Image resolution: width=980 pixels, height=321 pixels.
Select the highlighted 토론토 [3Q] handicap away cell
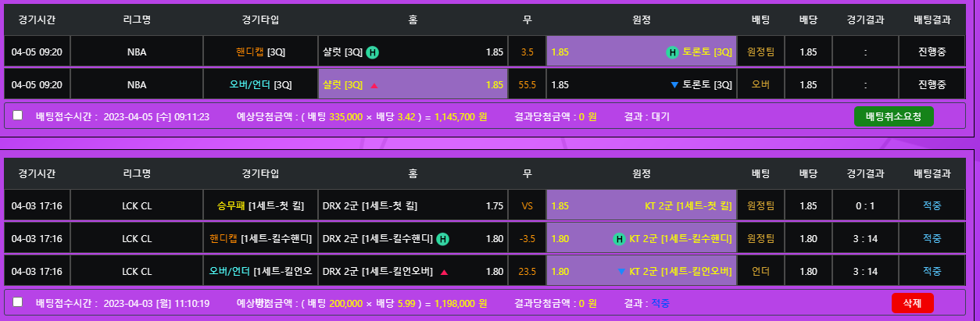coord(641,52)
